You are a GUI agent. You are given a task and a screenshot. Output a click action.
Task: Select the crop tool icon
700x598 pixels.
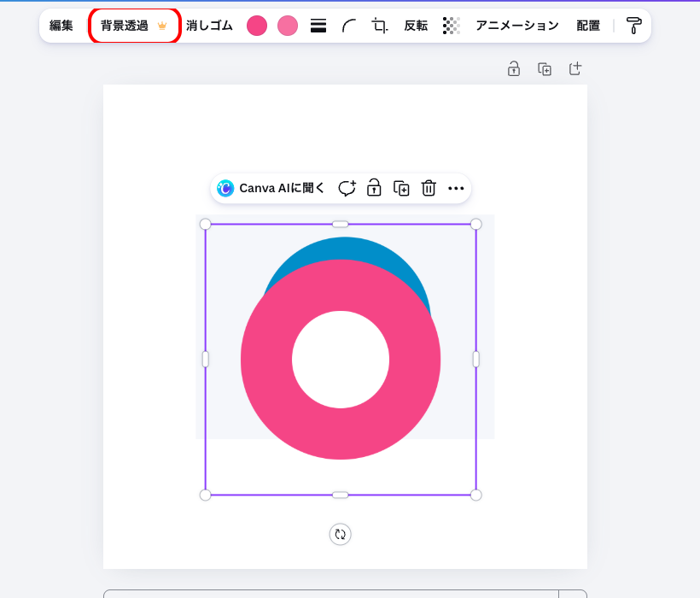(x=380, y=26)
